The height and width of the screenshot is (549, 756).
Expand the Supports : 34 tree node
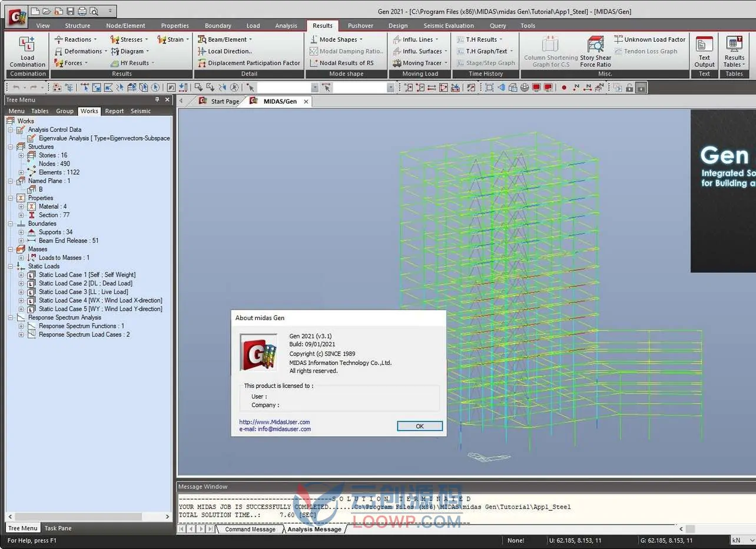click(x=21, y=232)
